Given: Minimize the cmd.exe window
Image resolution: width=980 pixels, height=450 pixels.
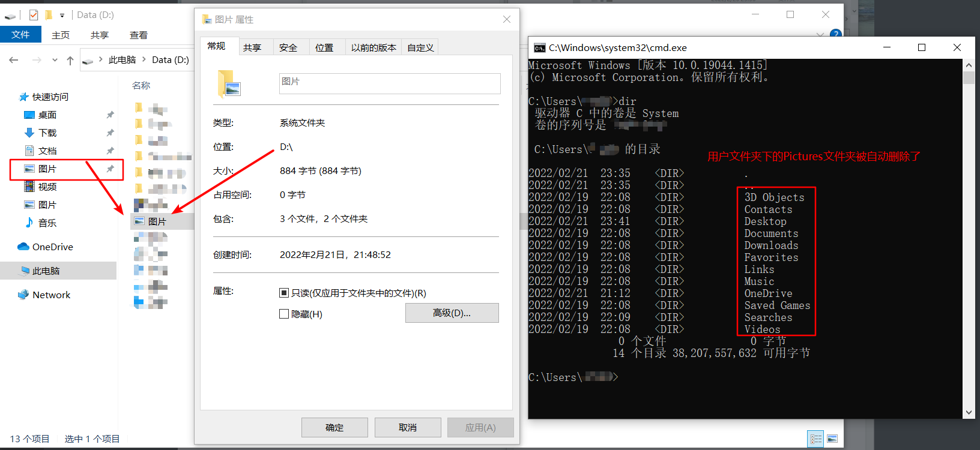Looking at the screenshot, I should point(887,47).
